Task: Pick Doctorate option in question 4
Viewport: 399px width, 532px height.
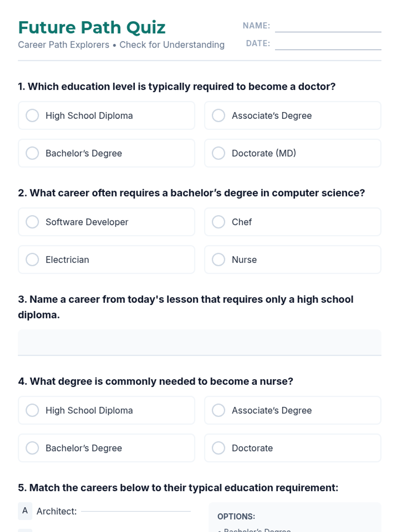Action: point(218,448)
